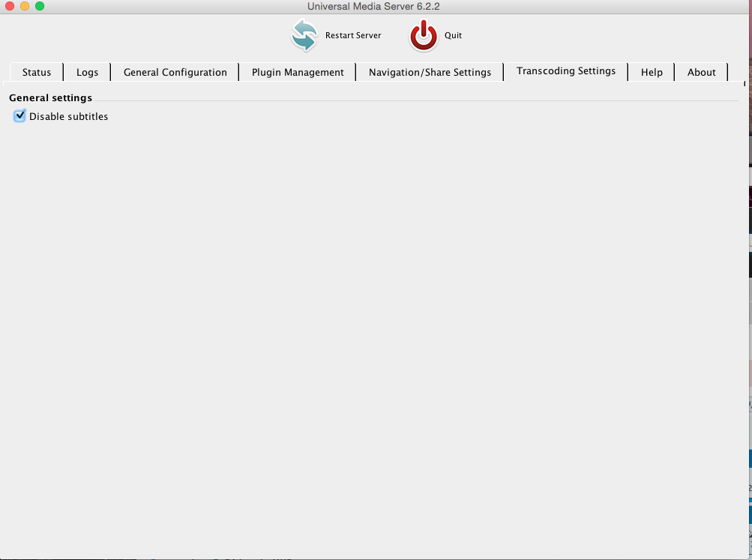
Task: Open the Plugin Management tab
Action: [298, 72]
